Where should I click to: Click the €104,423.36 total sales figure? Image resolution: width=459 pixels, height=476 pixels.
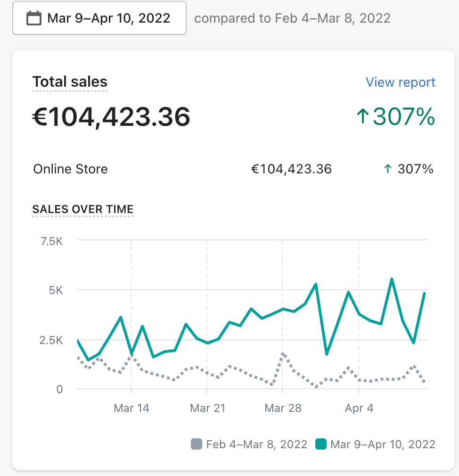click(111, 116)
